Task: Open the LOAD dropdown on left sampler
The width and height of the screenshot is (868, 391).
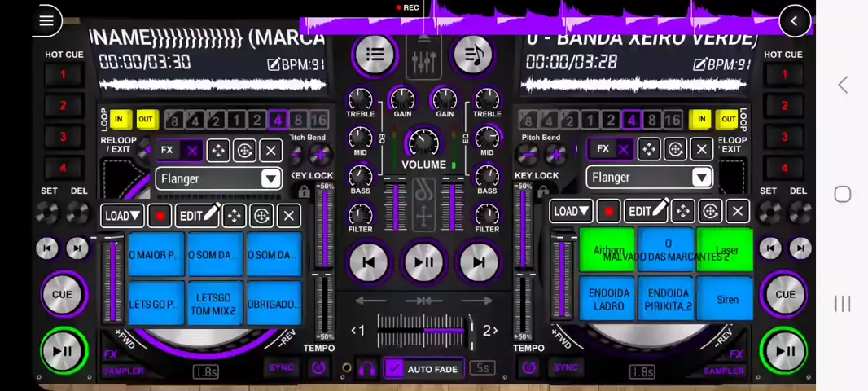Action: [x=123, y=216]
